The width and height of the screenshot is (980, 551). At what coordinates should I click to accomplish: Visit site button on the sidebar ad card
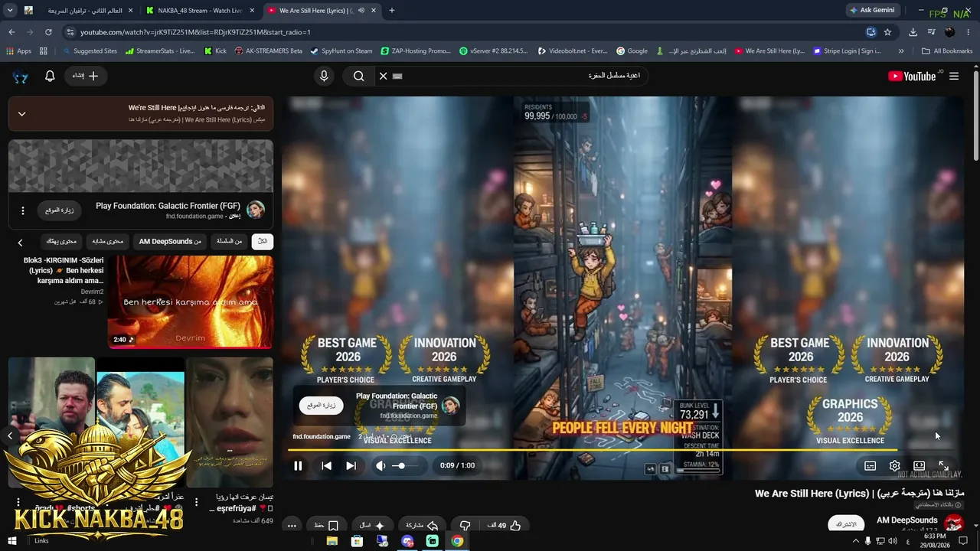pyautogui.click(x=59, y=210)
